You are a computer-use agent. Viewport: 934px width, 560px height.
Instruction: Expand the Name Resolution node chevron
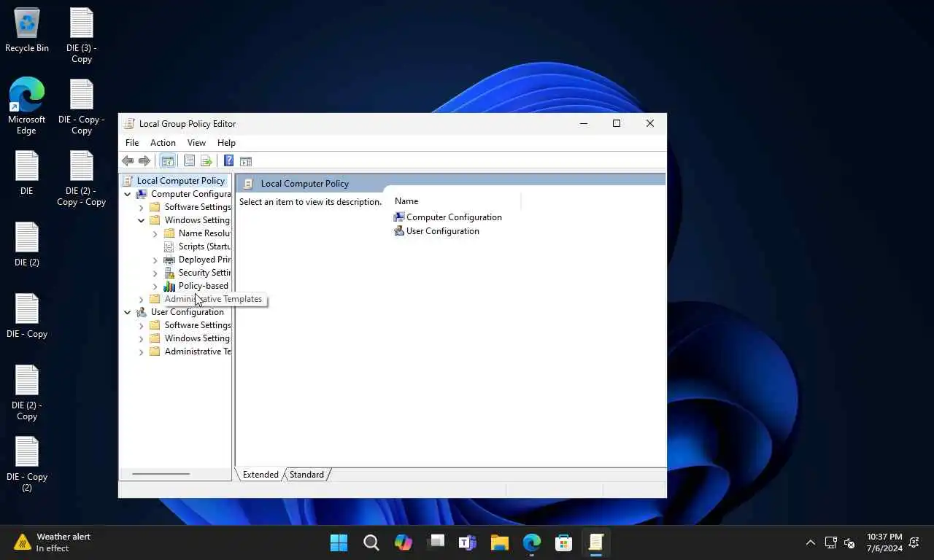click(155, 233)
